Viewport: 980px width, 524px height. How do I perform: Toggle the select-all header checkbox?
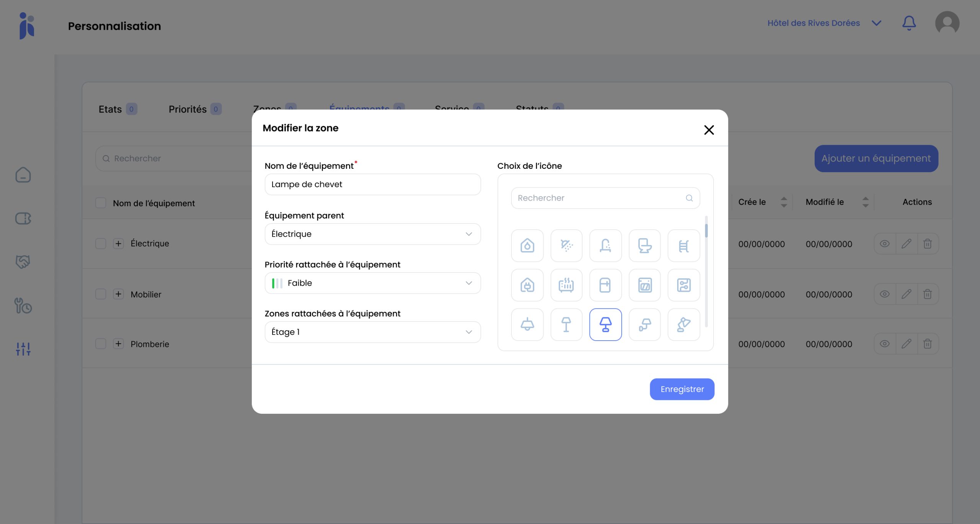pyautogui.click(x=101, y=203)
